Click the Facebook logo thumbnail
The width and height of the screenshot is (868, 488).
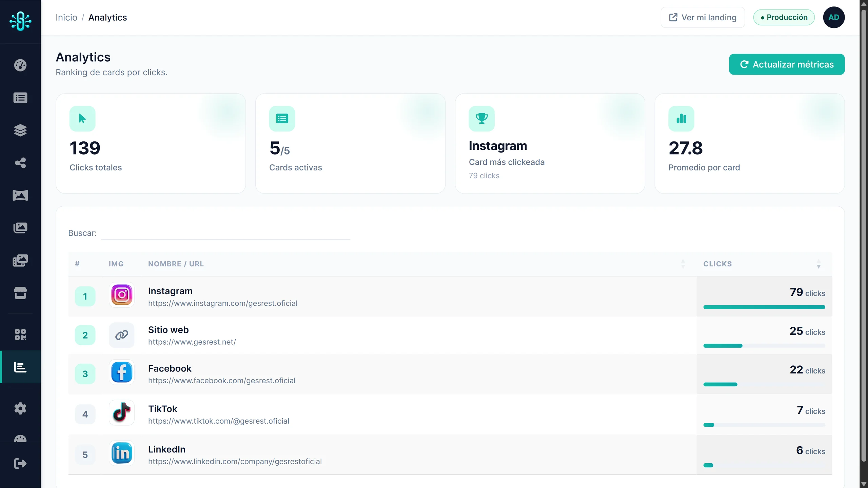pyautogui.click(x=122, y=372)
